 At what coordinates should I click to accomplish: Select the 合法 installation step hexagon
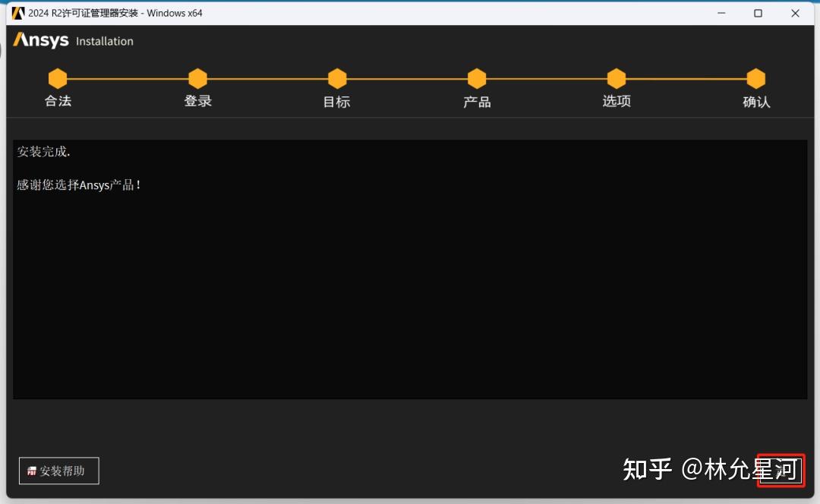[58, 78]
